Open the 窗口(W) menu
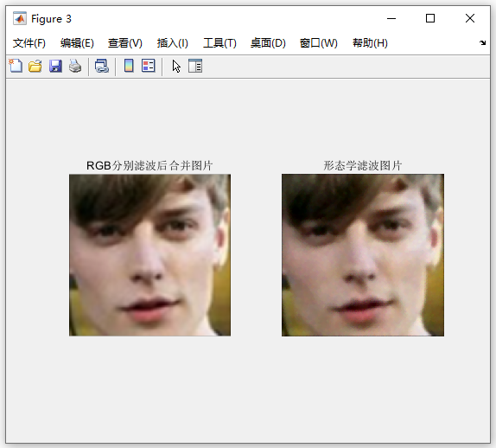This screenshot has width=496, height=448. pos(319,43)
